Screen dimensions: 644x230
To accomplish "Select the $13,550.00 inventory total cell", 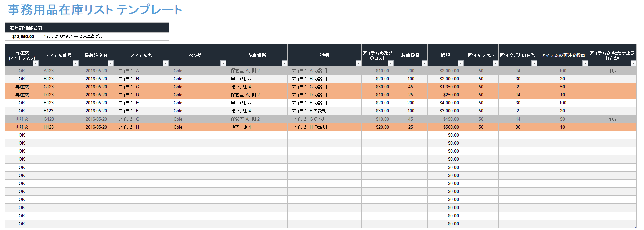I will 23,37.
